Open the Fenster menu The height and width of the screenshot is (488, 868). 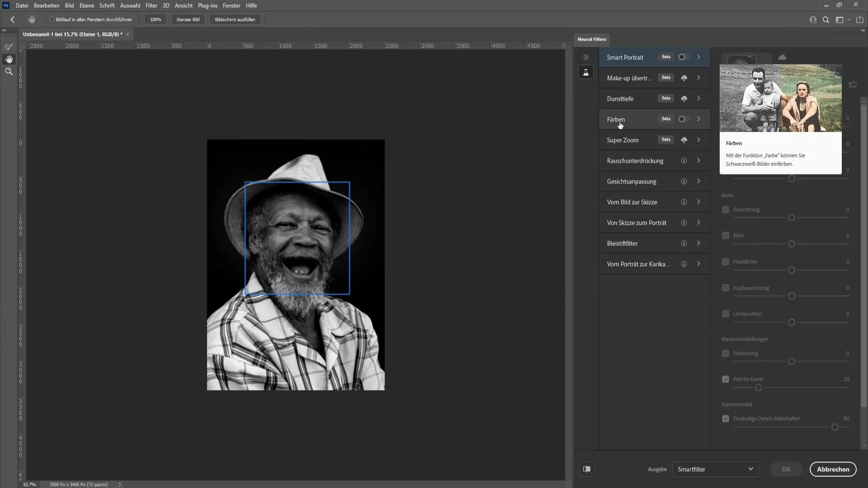click(x=231, y=5)
